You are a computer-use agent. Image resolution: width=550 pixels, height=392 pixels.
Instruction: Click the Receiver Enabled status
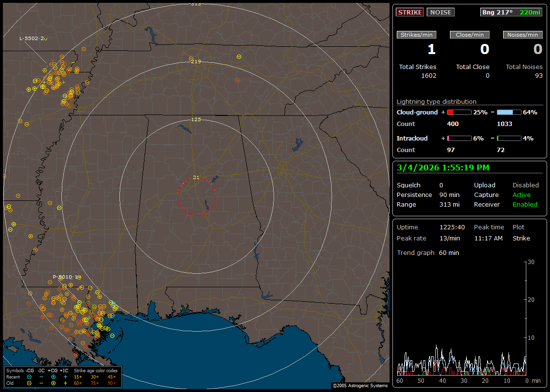click(525, 205)
